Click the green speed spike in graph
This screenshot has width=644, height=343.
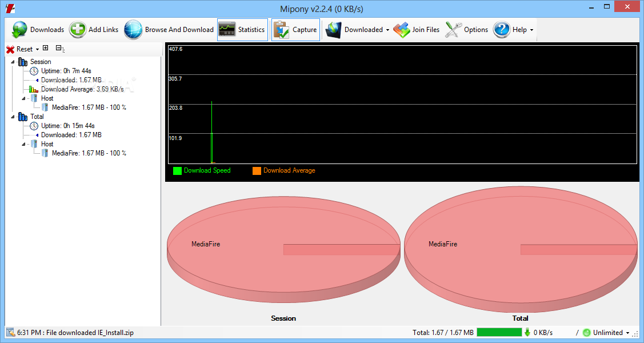212,132
